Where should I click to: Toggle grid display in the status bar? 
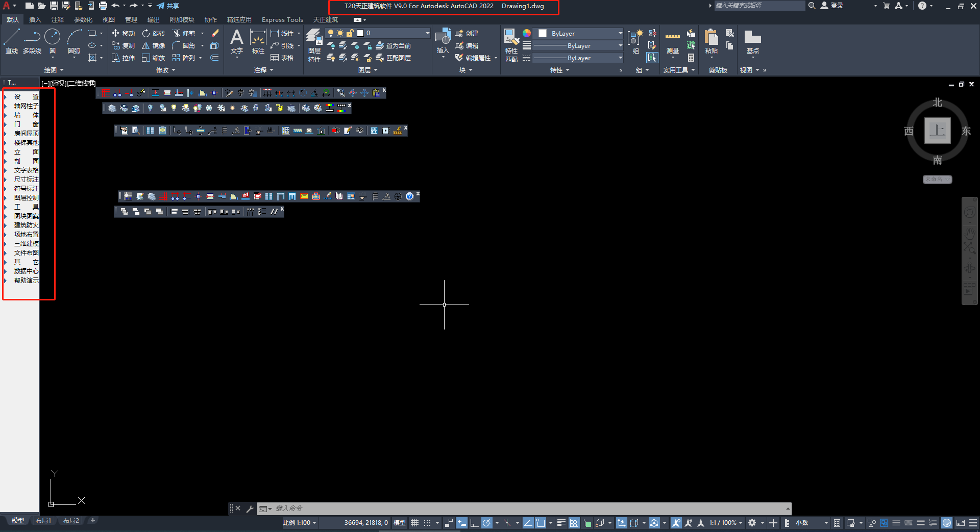tap(415, 523)
